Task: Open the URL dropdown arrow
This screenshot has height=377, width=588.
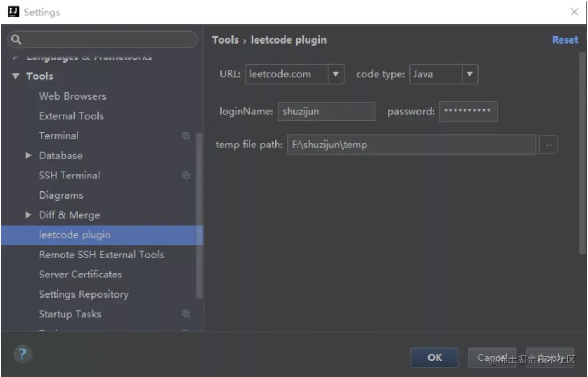Action: tap(335, 74)
